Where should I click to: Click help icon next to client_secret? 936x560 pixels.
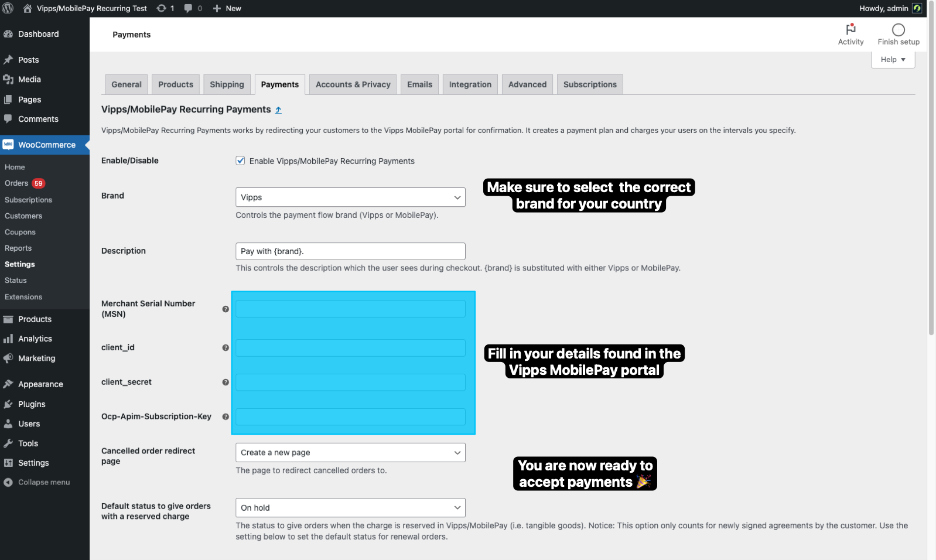226,383
